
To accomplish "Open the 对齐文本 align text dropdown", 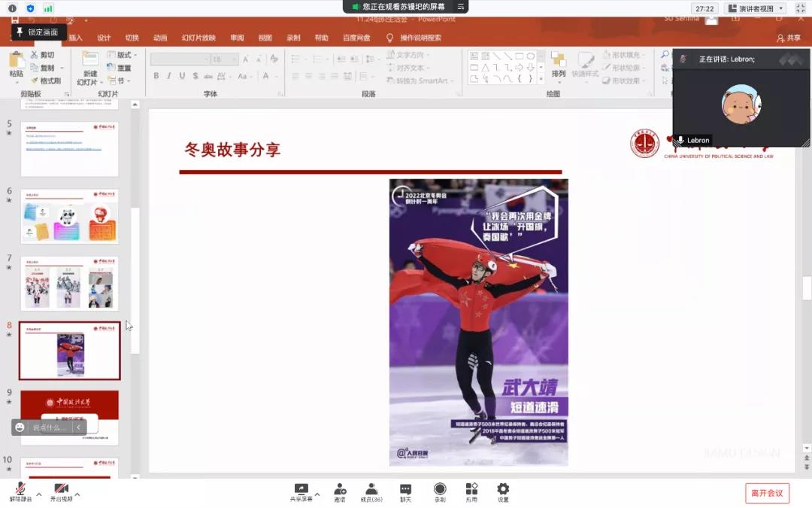I will click(x=409, y=68).
